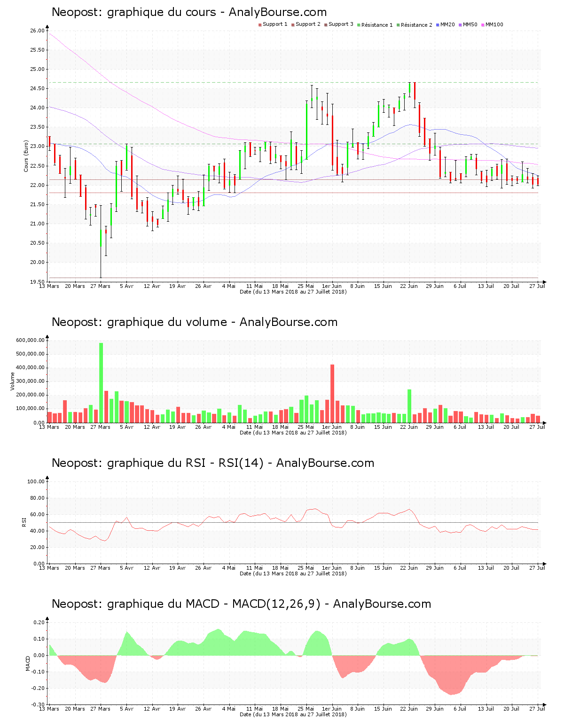The width and height of the screenshot is (564, 728).
Task: Click the 19.50 value on price axis
Action: pos(37,282)
